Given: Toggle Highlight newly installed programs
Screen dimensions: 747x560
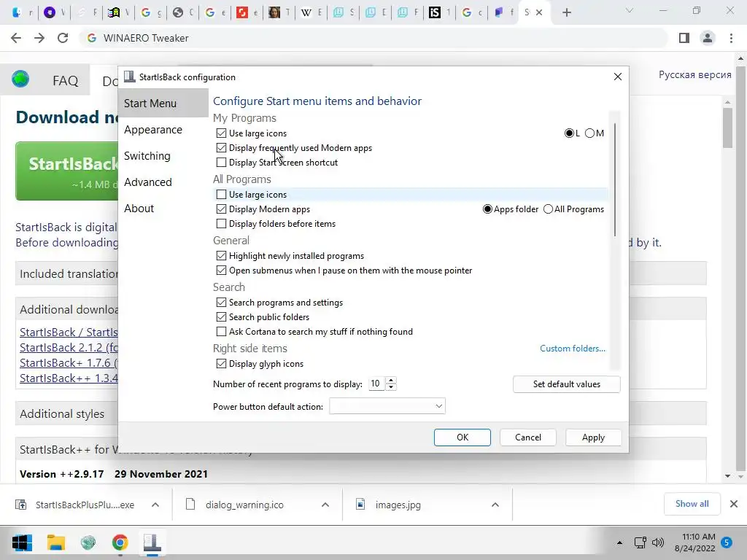Looking at the screenshot, I should (x=221, y=256).
